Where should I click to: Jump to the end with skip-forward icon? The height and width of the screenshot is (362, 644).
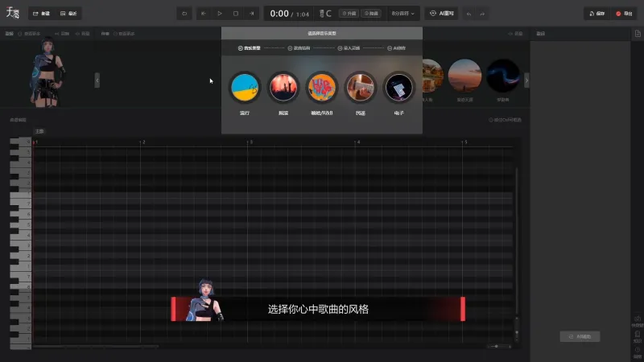coord(251,14)
